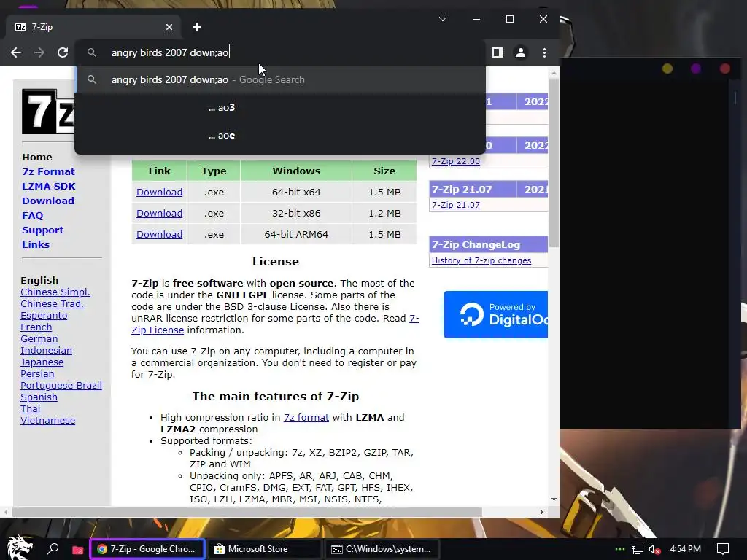This screenshot has width=747, height=560.
Task: Open the network icon in system tray
Action: pyautogui.click(x=638, y=550)
